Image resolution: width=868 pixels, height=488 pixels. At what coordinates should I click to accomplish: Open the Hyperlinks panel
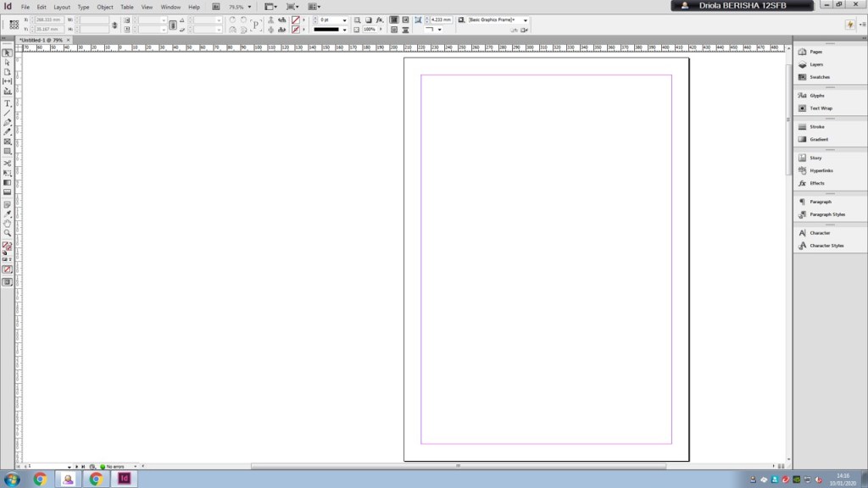821,170
